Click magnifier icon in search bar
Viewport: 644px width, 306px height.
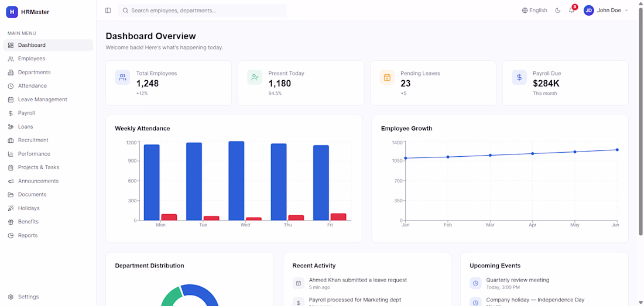[125, 11]
